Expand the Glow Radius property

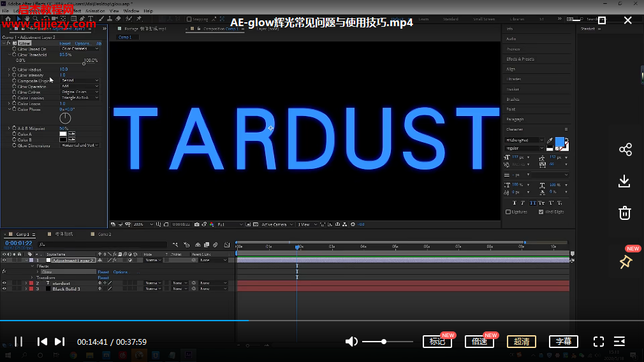tap(9, 69)
